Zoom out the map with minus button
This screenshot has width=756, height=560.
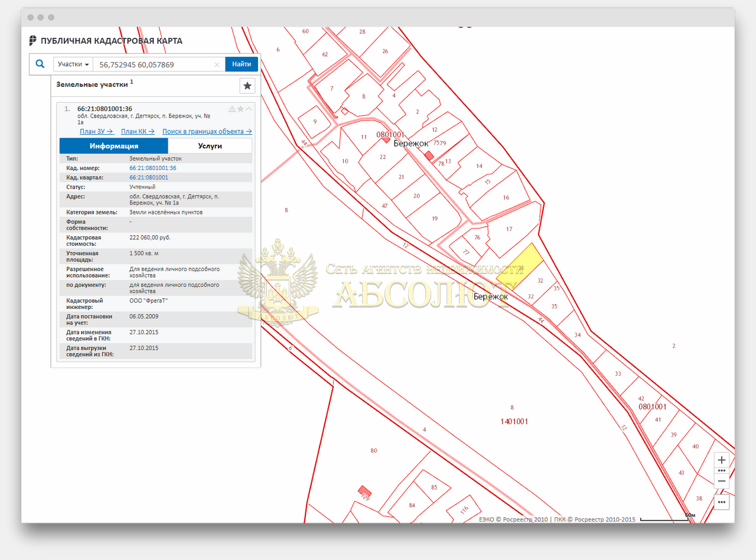click(x=721, y=481)
